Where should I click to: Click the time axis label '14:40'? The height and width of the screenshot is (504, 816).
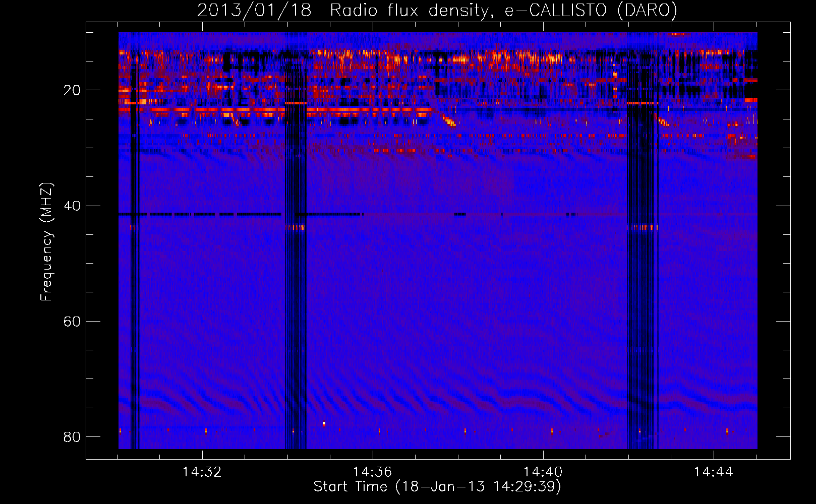tap(543, 472)
